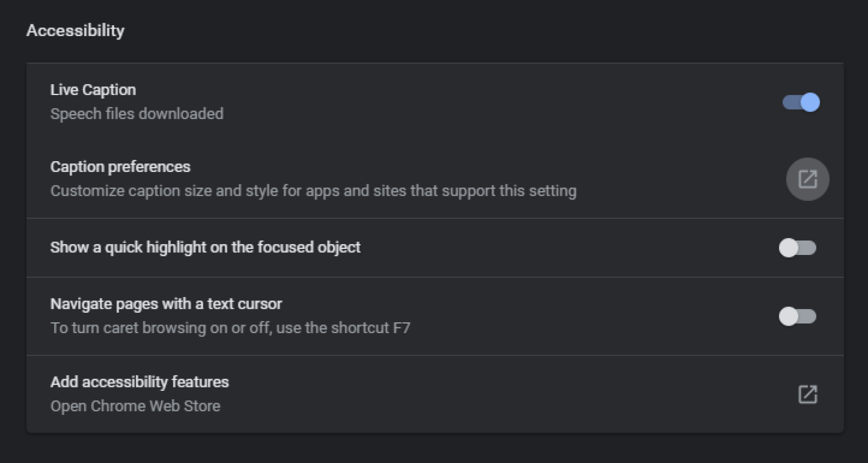The height and width of the screenshot is (463, 868).
Task: Select the Live Caption title text
Action: [x=93, y=90]
